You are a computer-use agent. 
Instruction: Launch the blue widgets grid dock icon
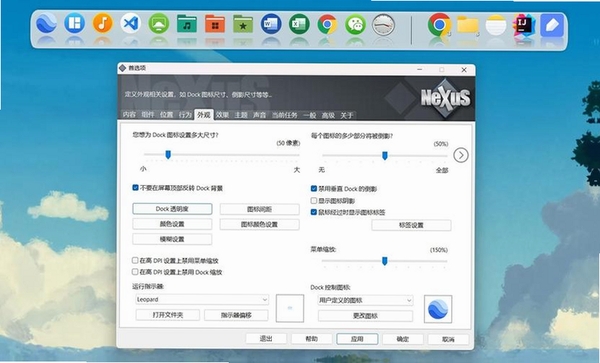75,23
